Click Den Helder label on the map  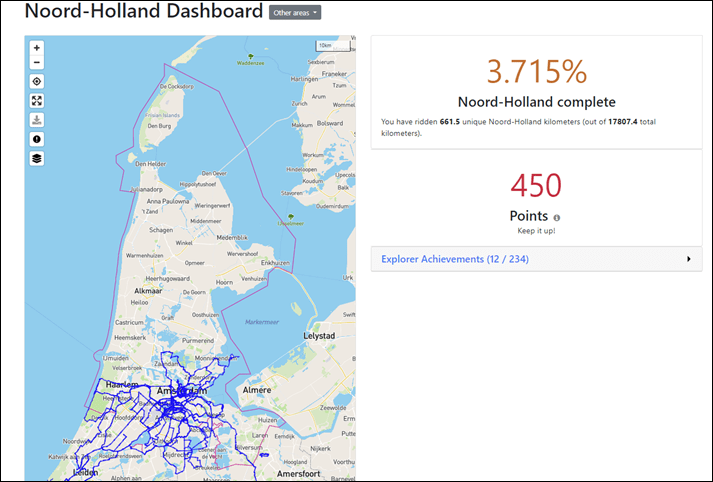click(x=151, y=164)
